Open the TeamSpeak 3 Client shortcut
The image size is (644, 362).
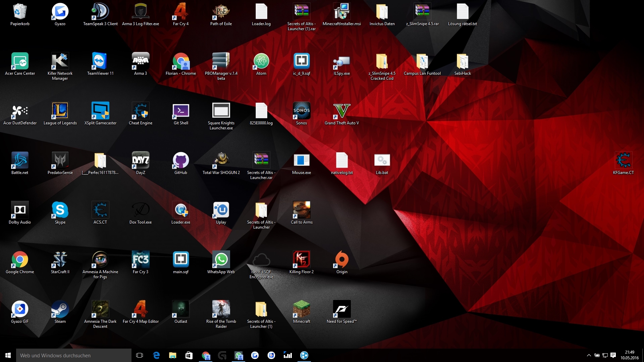(100, 12)
